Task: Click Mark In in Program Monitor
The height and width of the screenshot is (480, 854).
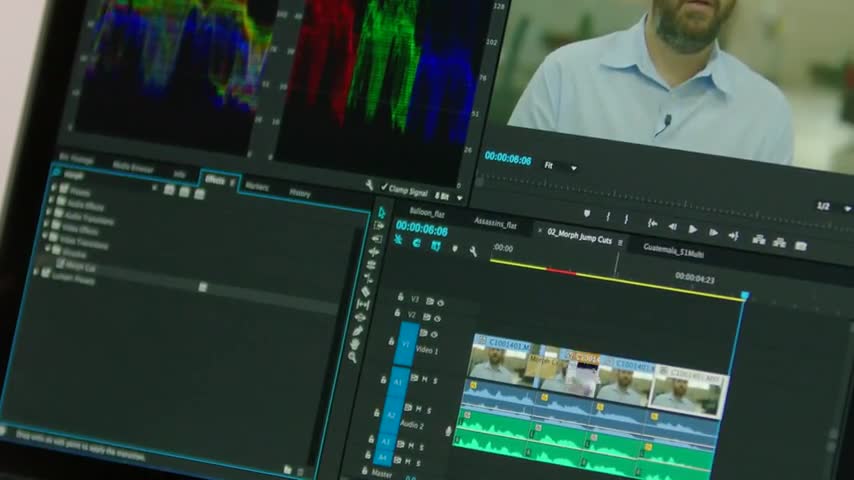Action: [x=608, y=217]
